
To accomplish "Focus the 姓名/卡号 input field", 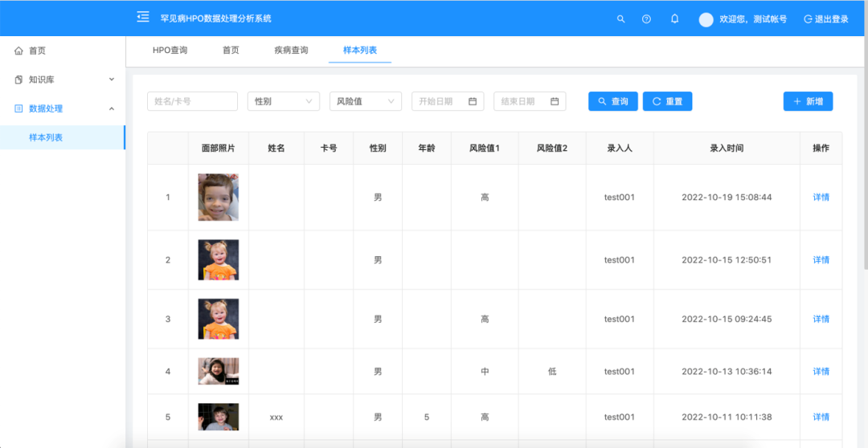I will [192, 101].
